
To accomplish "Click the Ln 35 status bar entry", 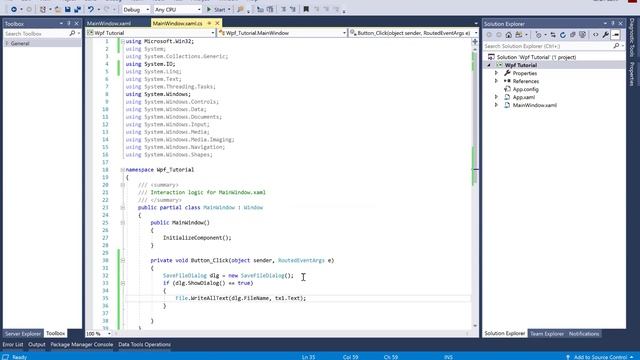I will tap(308, 357).
